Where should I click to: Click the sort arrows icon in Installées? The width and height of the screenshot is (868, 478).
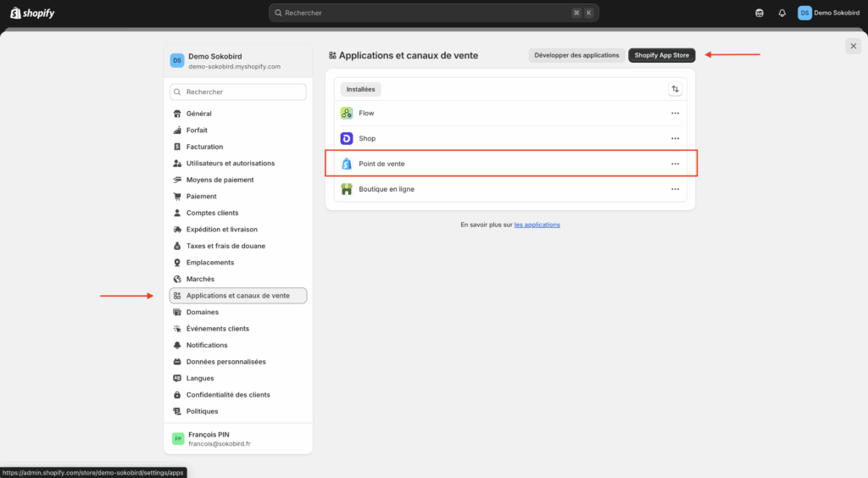[675, 89]
